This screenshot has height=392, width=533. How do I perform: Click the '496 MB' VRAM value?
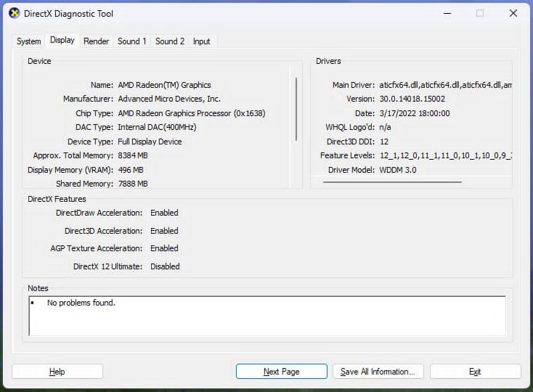tap(131, 170)
